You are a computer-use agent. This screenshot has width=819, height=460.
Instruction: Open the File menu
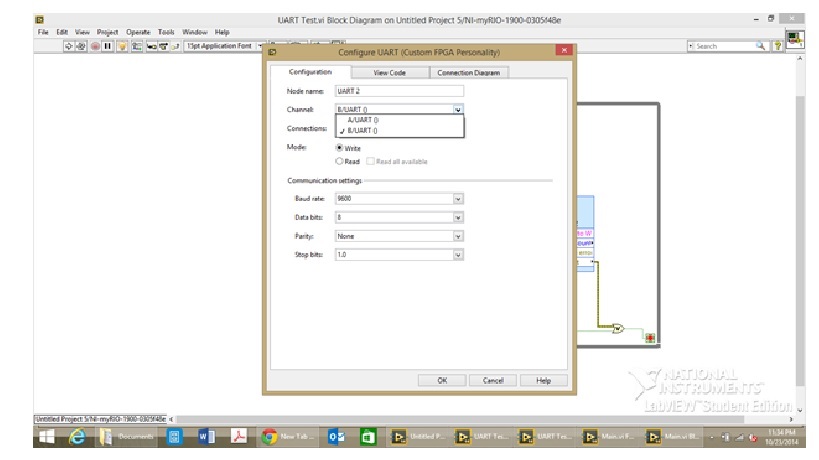click(43, 32)
